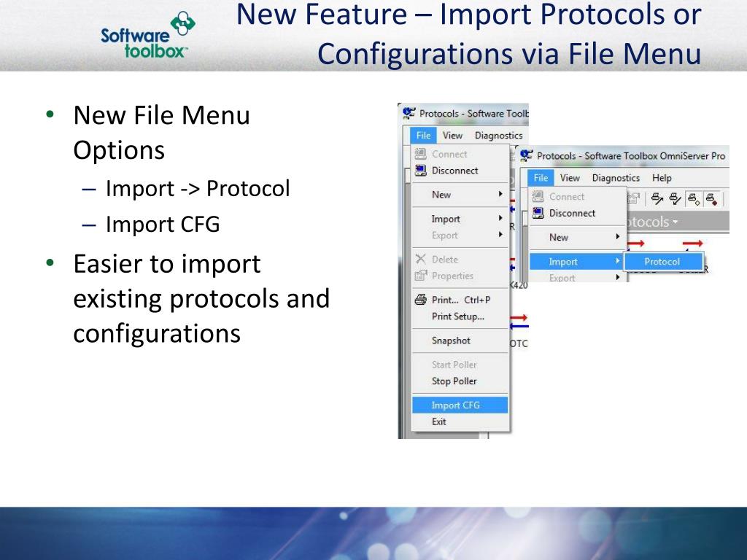Viewport: 747px width, 560px height.
Task: Choose Print... Ctrl+P menu entry
Action: [461, 300]
